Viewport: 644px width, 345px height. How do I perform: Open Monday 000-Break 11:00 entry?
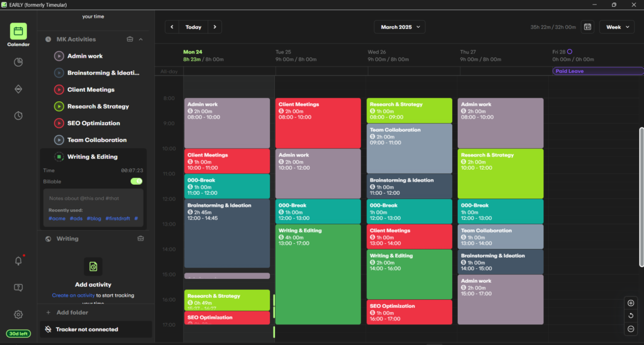pyautogui.click(x=227, y=186)
